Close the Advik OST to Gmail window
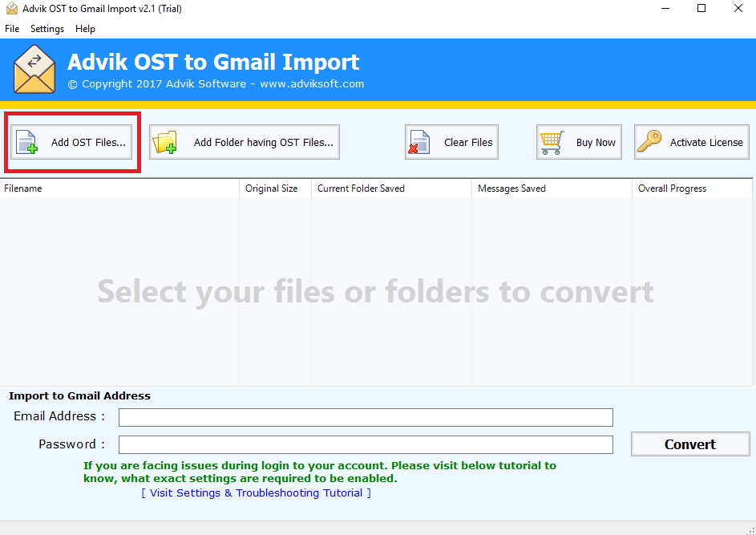 [x=738, y=9]
